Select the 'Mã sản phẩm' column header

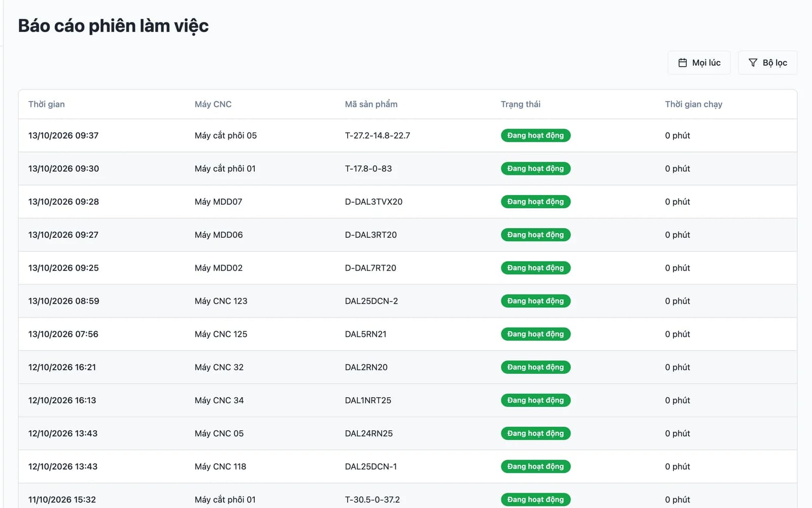pos(371,104)
